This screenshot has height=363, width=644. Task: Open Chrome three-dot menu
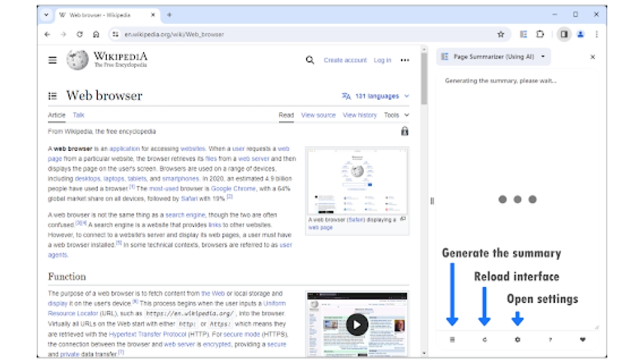pyautogui.click(x=597, y=35)
